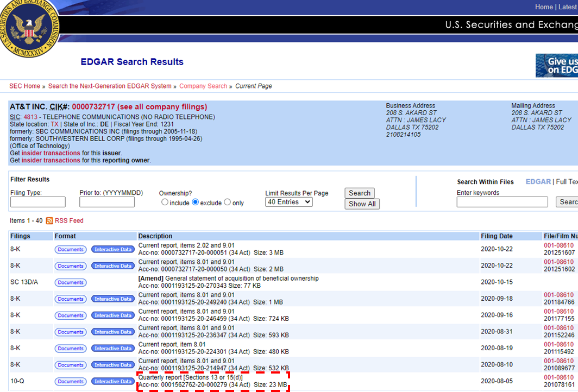This screenshot has width=578, height=392.
Task: Open Search the Next-Generation EDGAR System link
Action: click(110, 86)
